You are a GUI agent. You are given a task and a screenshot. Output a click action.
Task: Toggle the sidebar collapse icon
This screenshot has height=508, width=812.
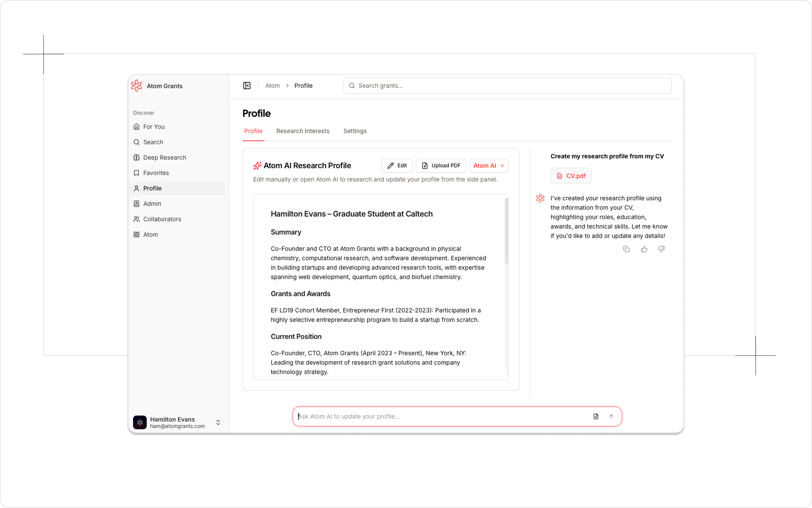pos(247,86)
